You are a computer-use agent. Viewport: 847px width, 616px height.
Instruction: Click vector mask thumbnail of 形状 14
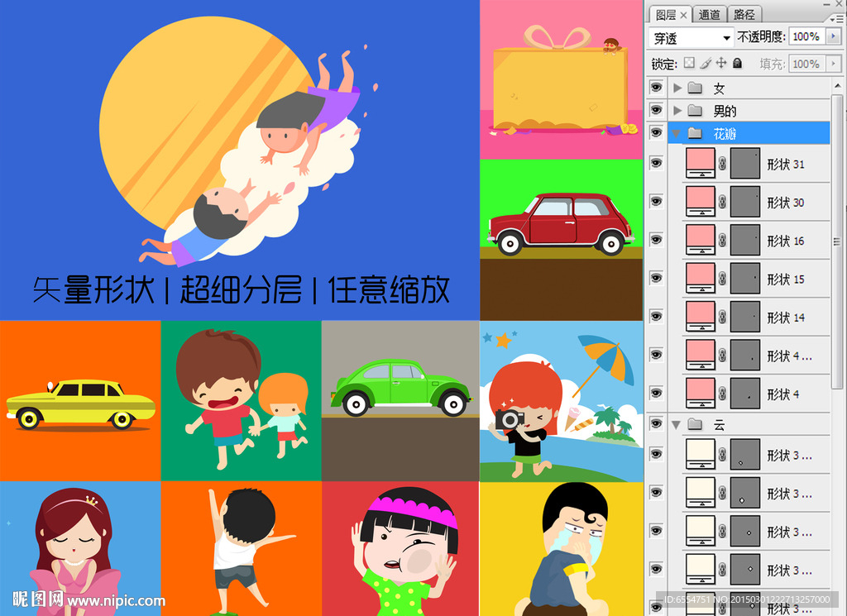745,317
